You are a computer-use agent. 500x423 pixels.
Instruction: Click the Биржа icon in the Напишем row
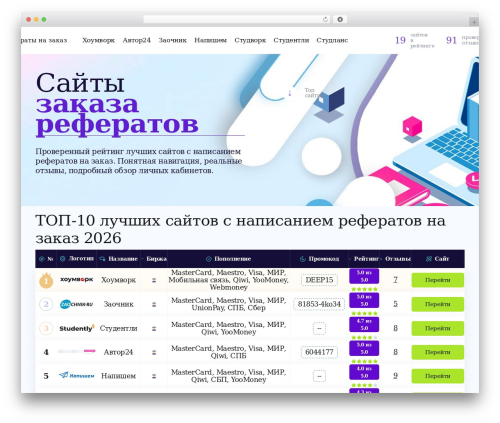point(154,376)
